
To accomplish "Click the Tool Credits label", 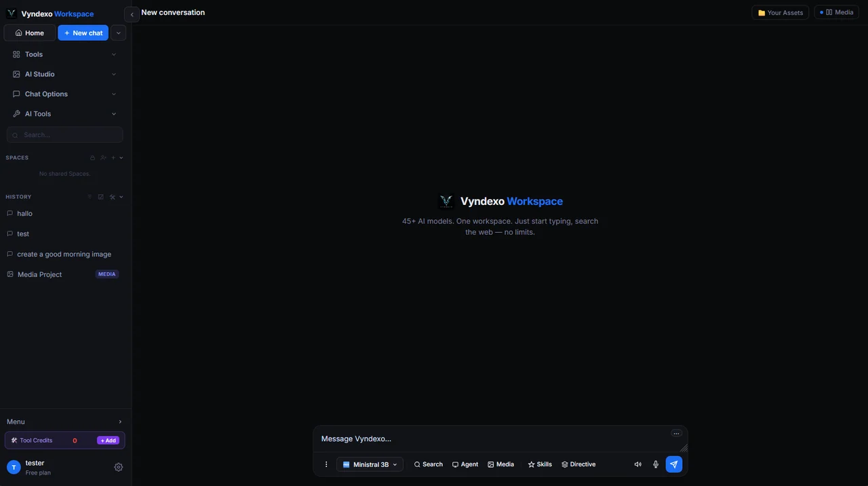I will 36,441.
